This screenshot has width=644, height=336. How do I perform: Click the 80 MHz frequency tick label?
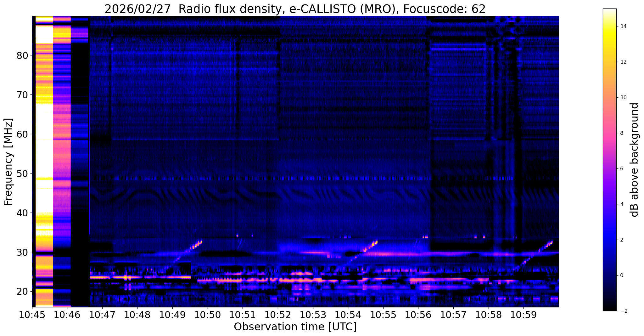[22, 55]
